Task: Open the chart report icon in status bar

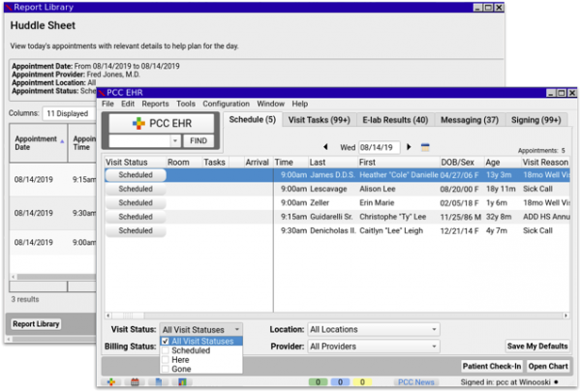Action: point(182,382)
